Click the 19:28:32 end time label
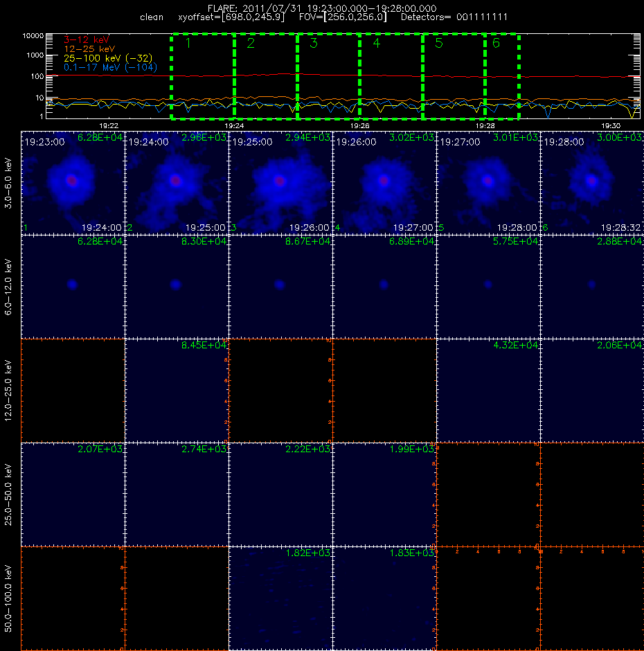Image resolution: width=644 pixels, height=651 pixels. 620,228
